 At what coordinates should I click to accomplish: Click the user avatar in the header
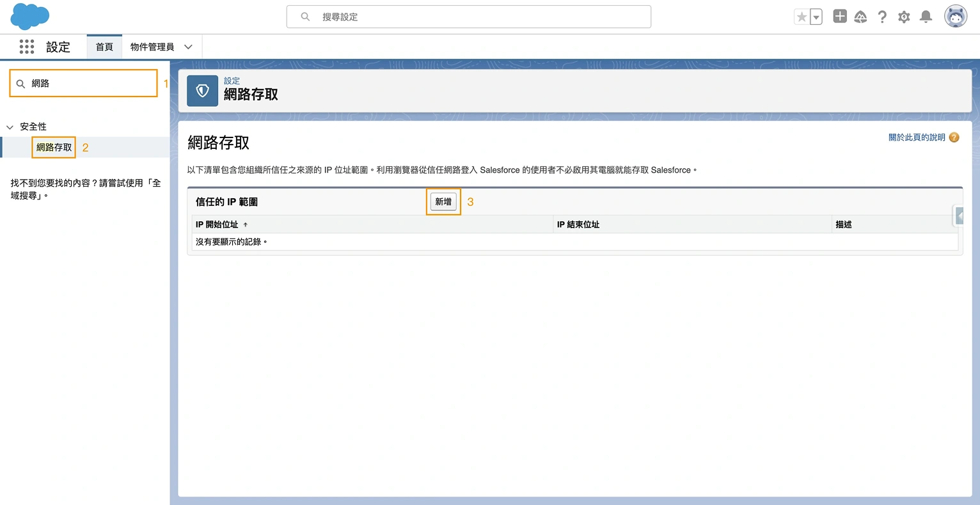coord(955,16)
